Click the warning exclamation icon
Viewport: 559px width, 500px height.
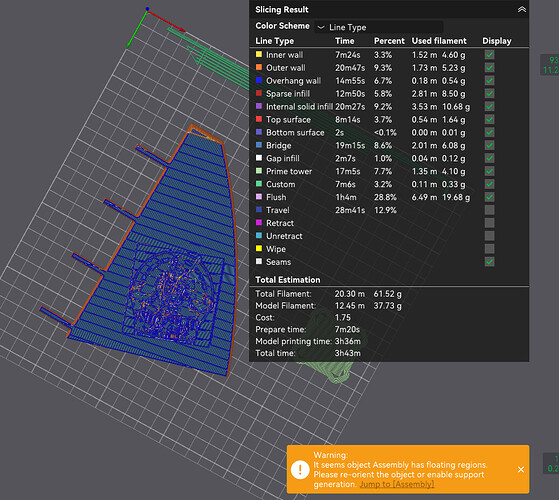point(300,469)
